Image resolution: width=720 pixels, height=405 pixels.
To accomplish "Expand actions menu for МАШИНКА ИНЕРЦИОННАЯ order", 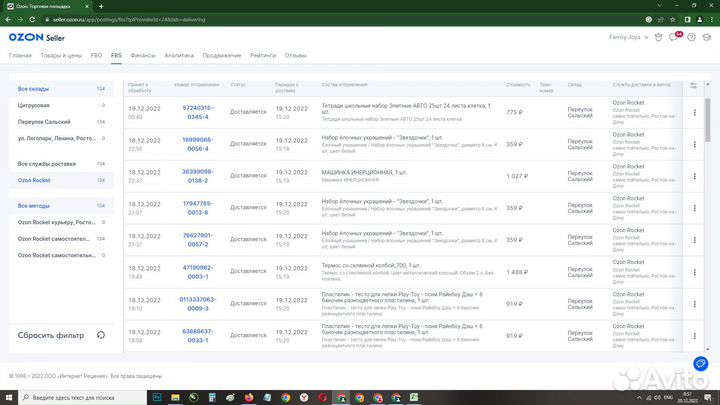I will 693,176.
